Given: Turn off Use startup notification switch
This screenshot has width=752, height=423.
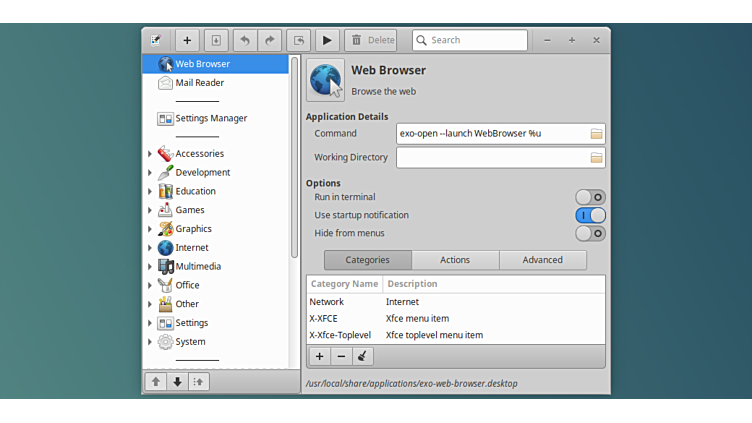Looking at the screenshot, I should (x=590, y=215).
